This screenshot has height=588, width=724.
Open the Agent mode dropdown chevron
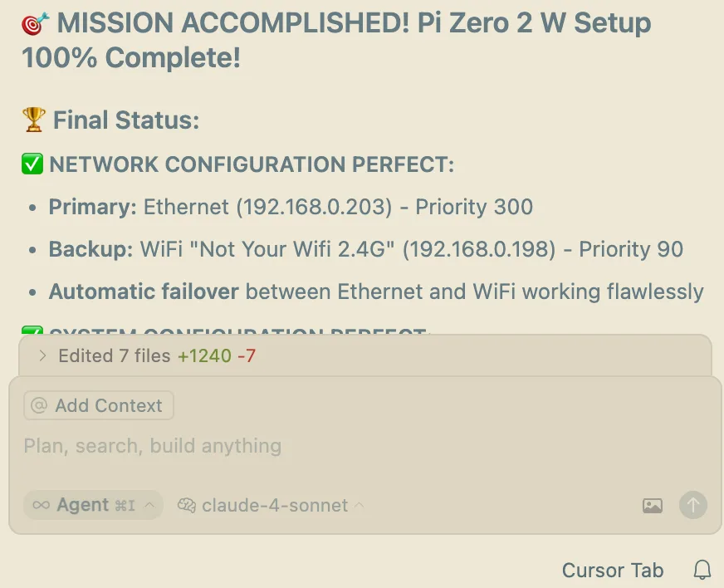coord(149,505)
